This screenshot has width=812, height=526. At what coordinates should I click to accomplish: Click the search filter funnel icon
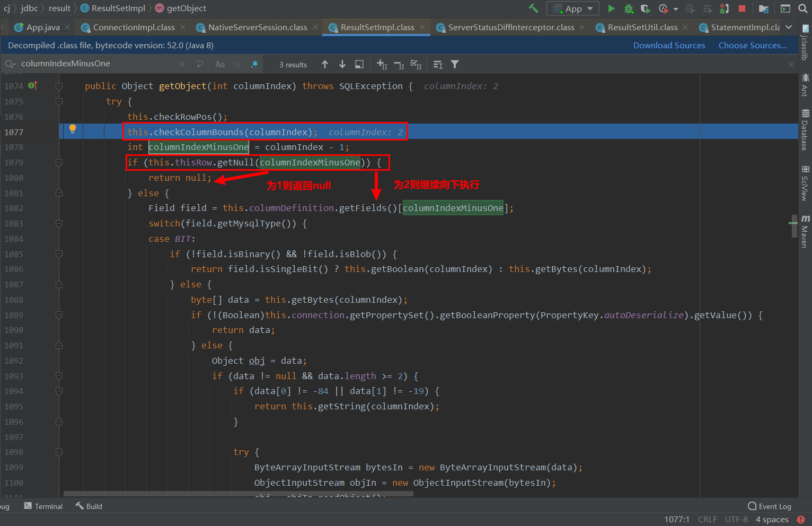(x=455, y=64)
